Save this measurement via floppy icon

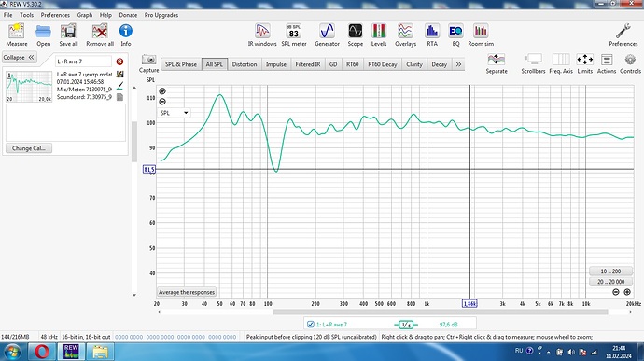tap(119, 74)
